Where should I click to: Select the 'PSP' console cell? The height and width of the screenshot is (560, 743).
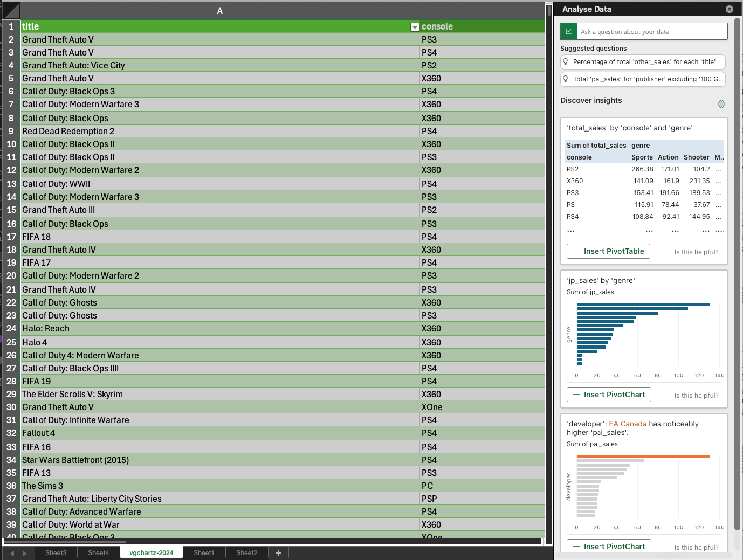tap(483, 499)
